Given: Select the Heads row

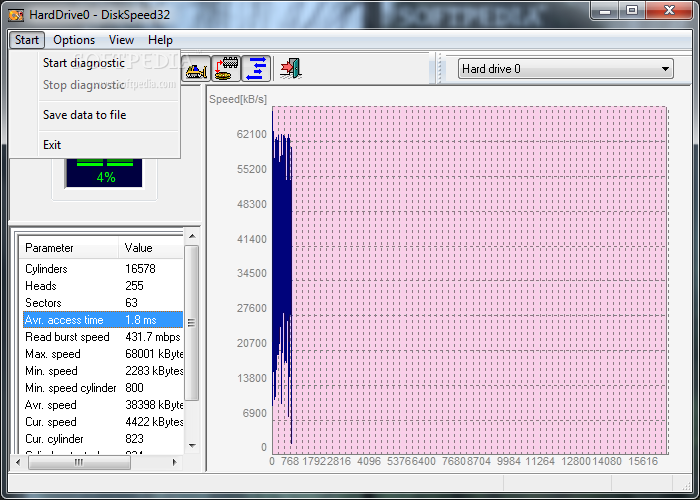Looking at the screenshot, I should coord(103,286).
